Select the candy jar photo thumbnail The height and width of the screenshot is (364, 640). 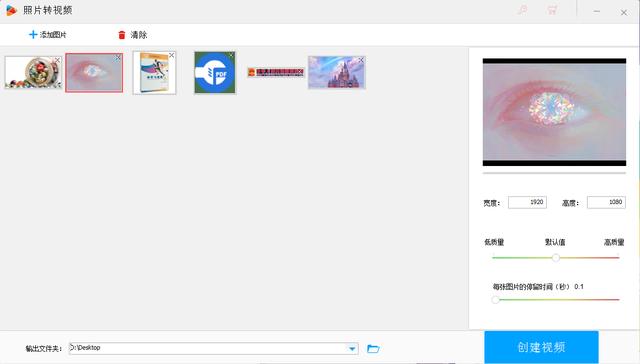33,73
